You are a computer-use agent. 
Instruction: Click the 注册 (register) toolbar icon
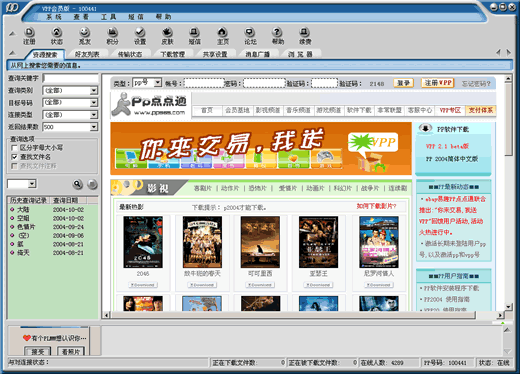tap(29, 36)
